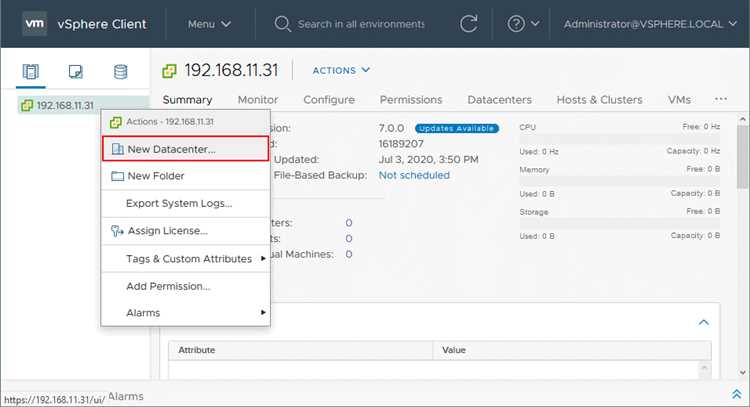Screen dimensions: 750x407
Task: Click the date Jul 3, 2020, 3:50 PM
Action: tap(429, 160)
